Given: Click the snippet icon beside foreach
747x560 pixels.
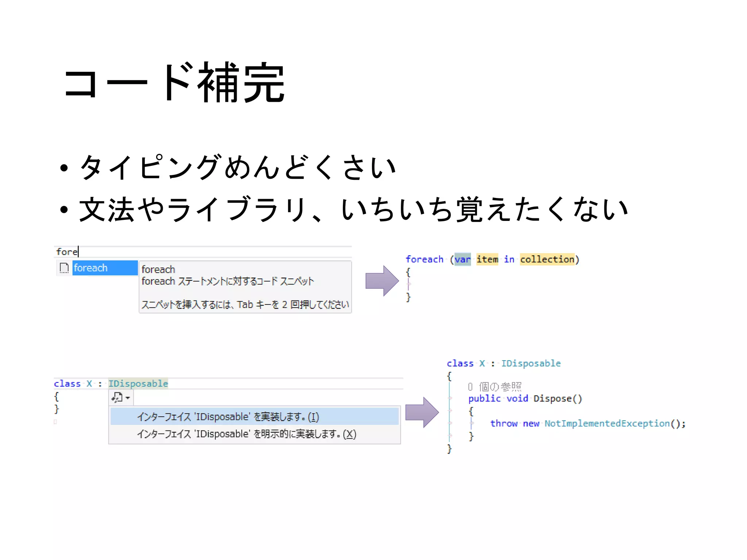Looking at the screenshot, I should point(64,268).
